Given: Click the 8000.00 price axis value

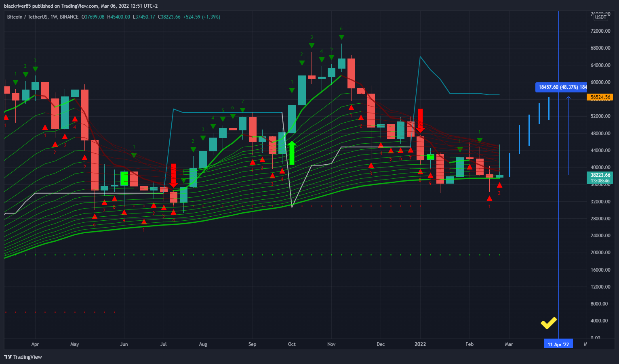Looking at the screenshot, I should tap(599, 304).
